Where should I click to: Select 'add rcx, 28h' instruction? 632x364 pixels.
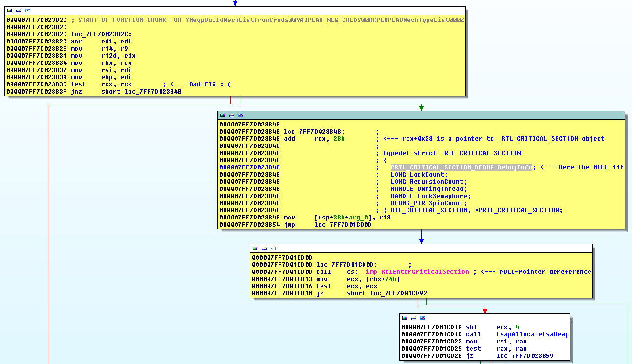pos(314,139)
